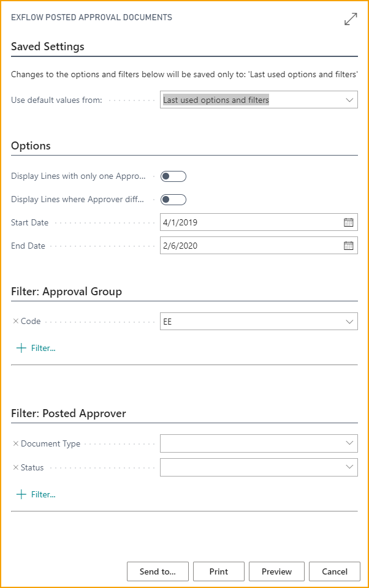Click into the End Date field

pos(251,246)
